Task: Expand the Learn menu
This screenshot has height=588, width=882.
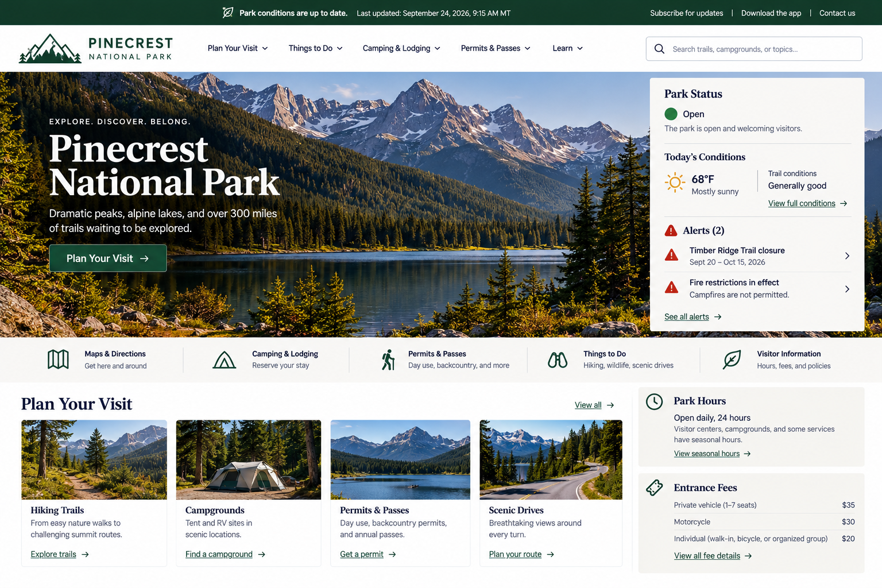Action: tap(567, 48)
